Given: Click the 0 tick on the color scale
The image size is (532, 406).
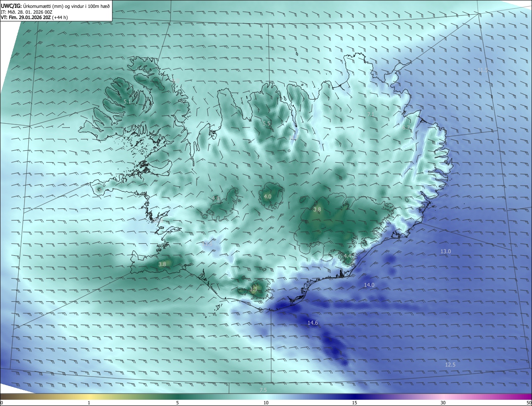Looking at the screenshot, I should (x=2, y=403).
